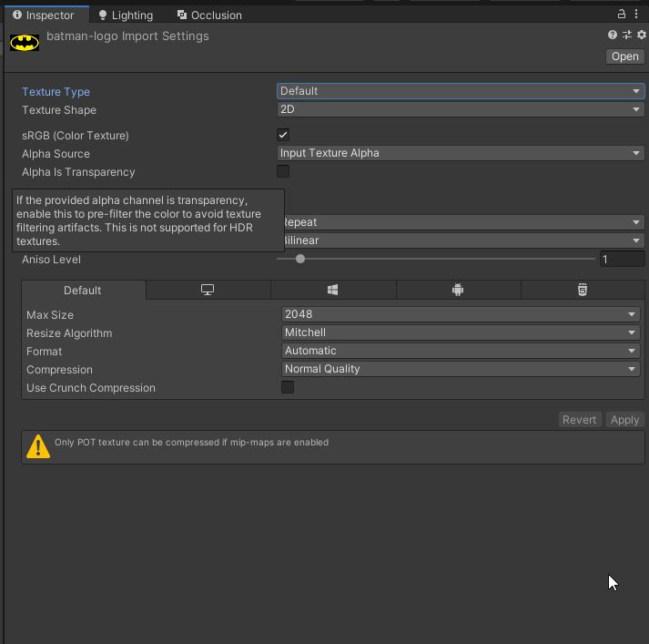This screenshot has height=644, width=649.
Task: Open the wrap mode Repeat dropdown
Action: click(463, 222)
